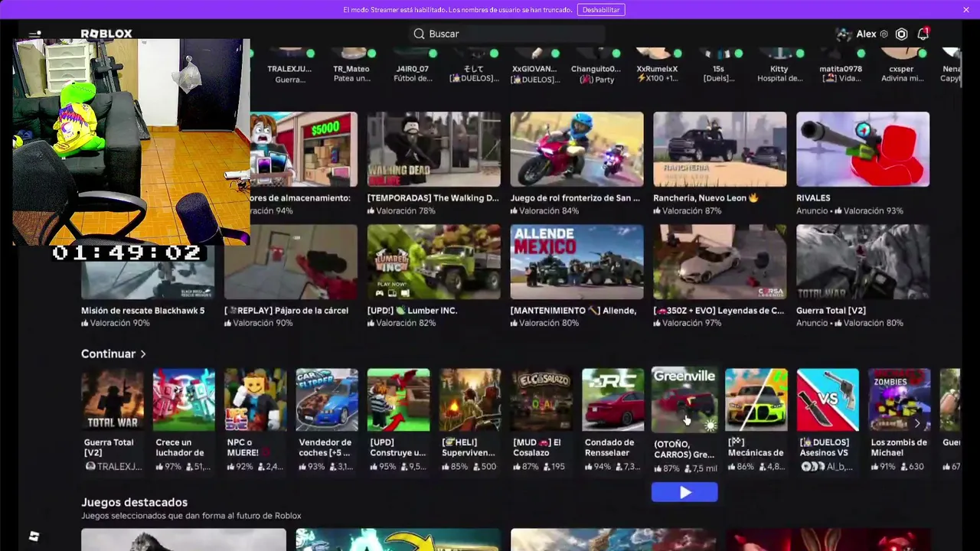980x551 pixels.
Task: Open the Leyendas de C... white car thumbnail
Action: 720,262
